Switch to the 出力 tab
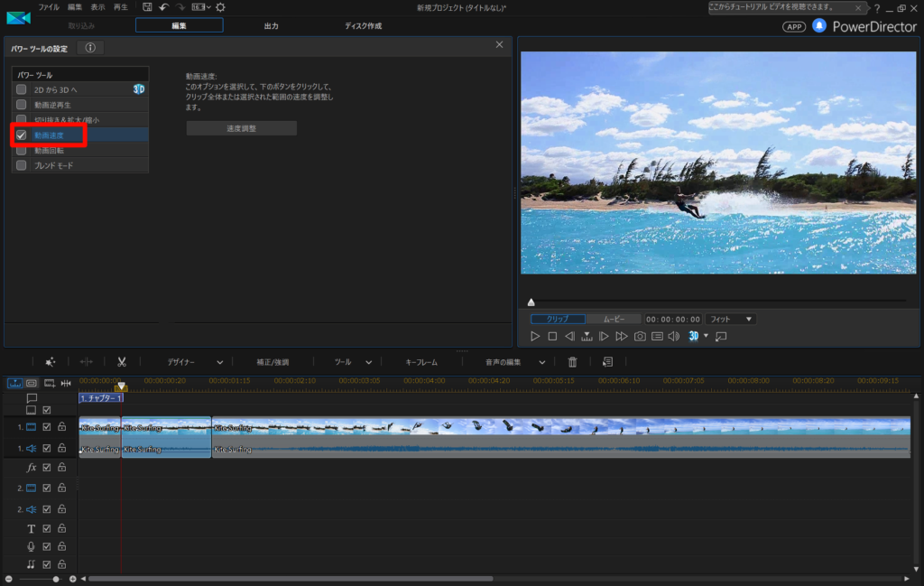The height and width of the screenshot is (586, 924). tap(271, 26)
